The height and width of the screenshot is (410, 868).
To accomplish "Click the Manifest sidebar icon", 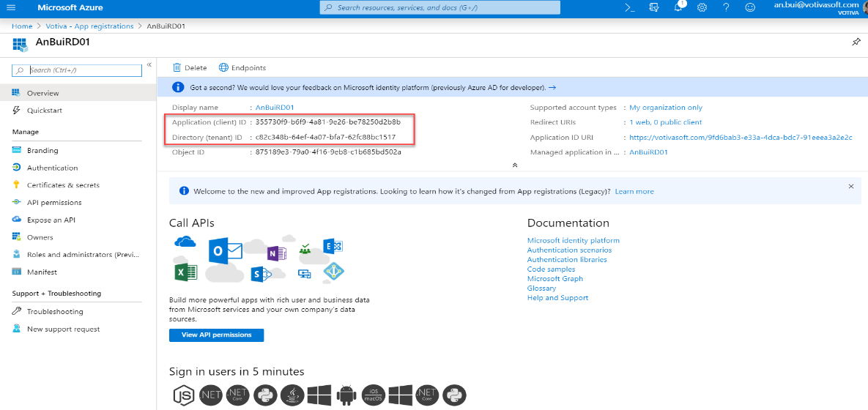I will tap(17, 272).
